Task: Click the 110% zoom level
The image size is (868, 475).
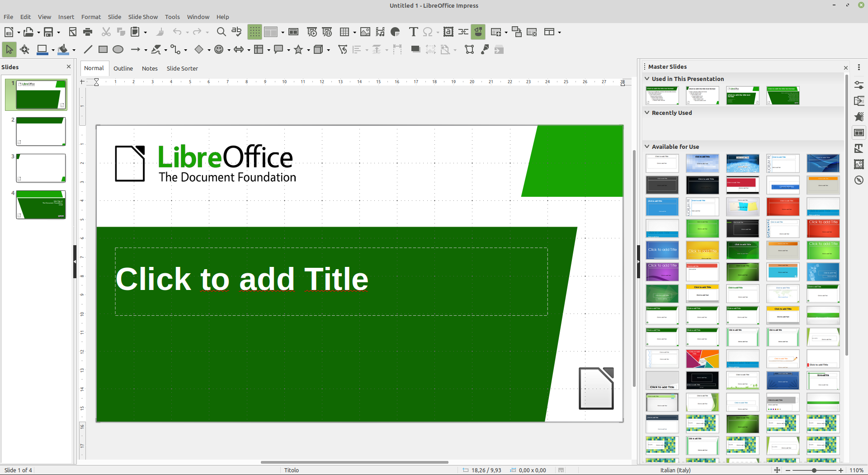Action: click(856, 470)
